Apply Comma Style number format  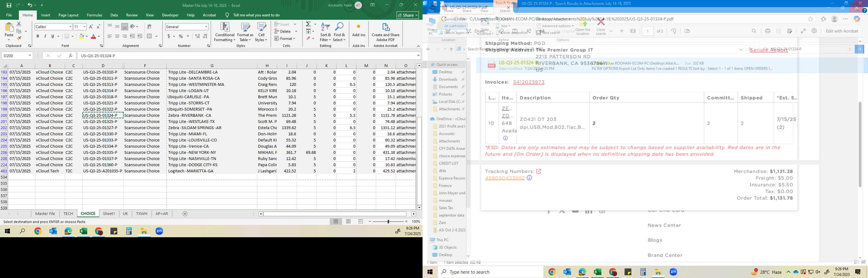pos(188,36)
